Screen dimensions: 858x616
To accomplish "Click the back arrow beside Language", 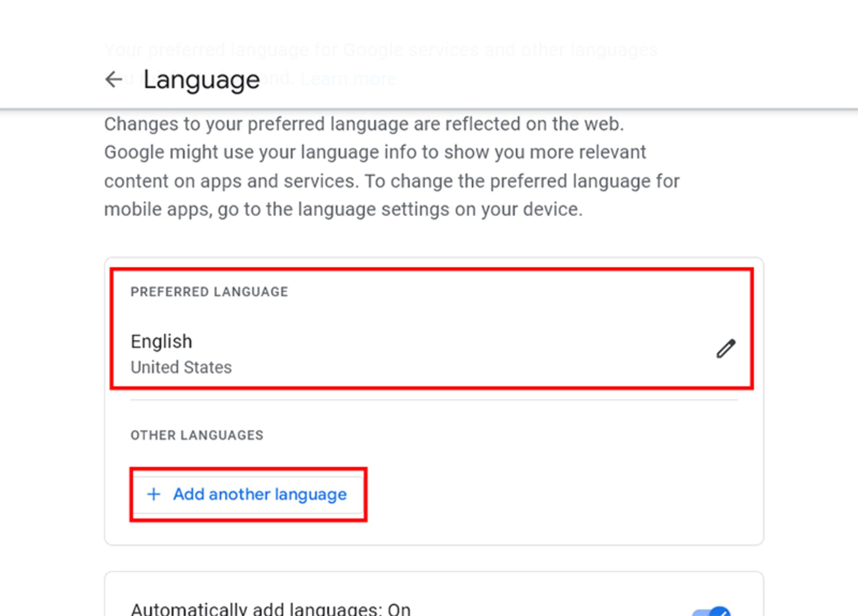I will (x=114, y=80).
